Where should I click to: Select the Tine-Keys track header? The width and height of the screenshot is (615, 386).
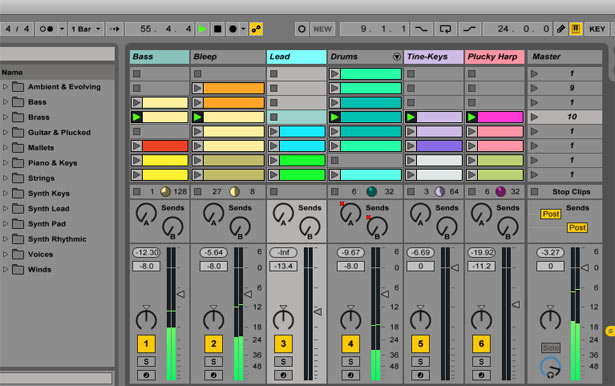[x=434, y=57]
